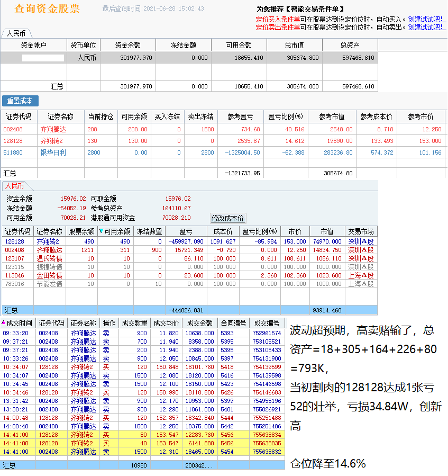The image size is (448, 476).
Task: Select the red 人民币 tab in lower panel
Action: [x=15, y=186]
